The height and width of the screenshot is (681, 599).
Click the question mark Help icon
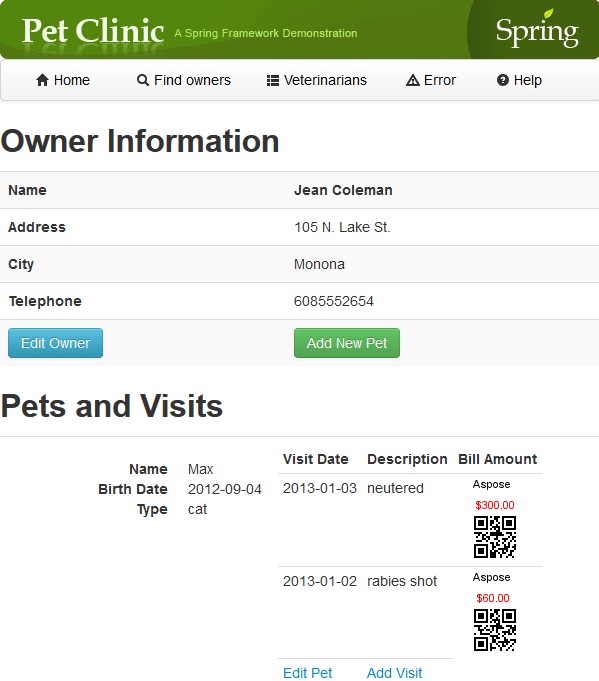click(503, 80)
